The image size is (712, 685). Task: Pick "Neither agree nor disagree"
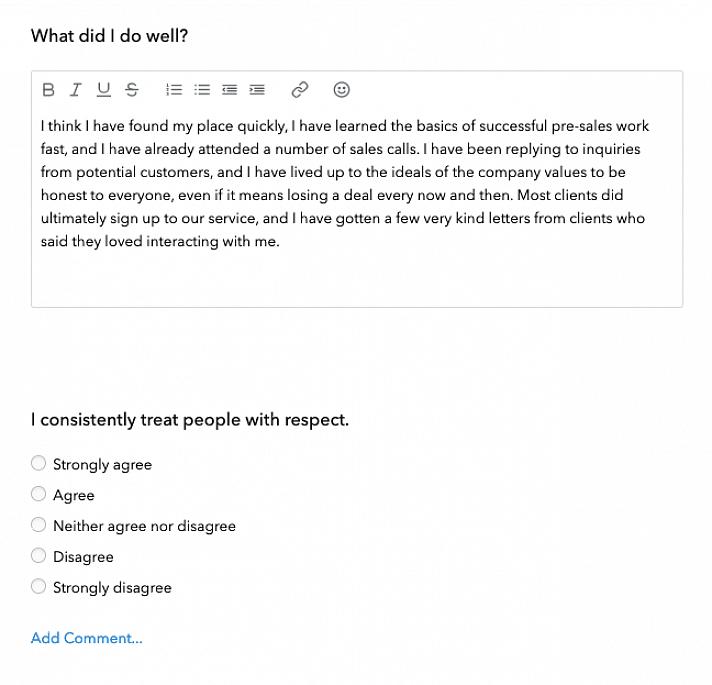[39, 525]
